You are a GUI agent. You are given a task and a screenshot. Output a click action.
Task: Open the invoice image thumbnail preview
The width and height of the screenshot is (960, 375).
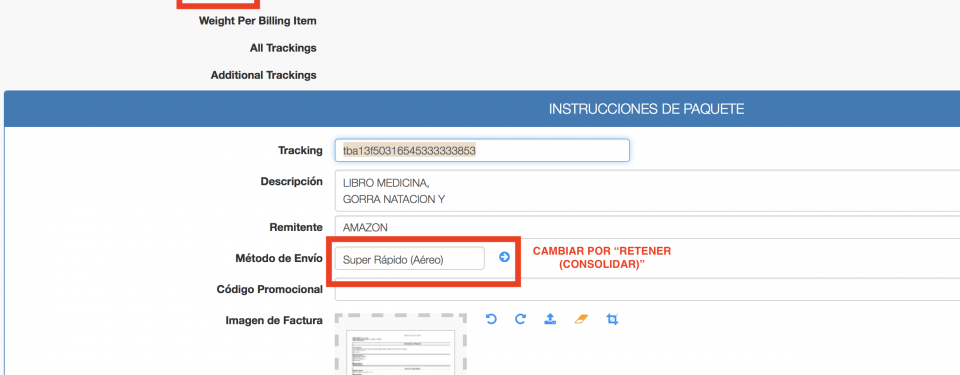tap(401, 344)
